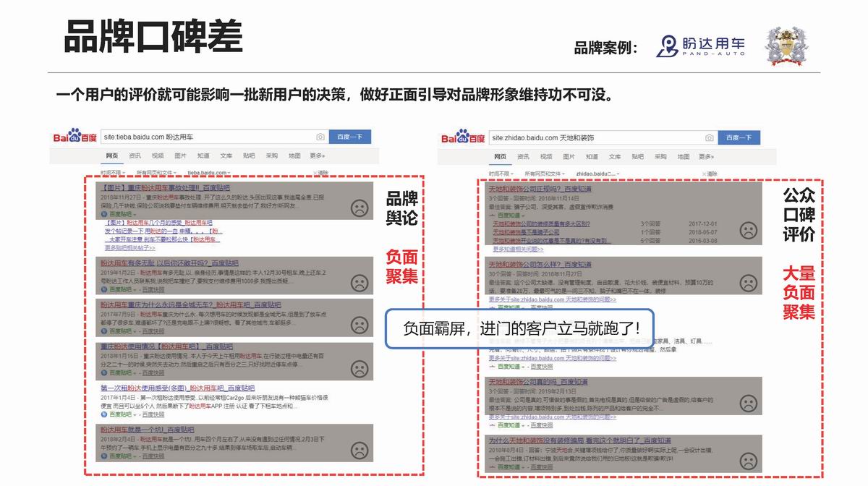Click the Baidu logo in the right search page
This screenshot has width=868, height=486.
coord(463,137)
